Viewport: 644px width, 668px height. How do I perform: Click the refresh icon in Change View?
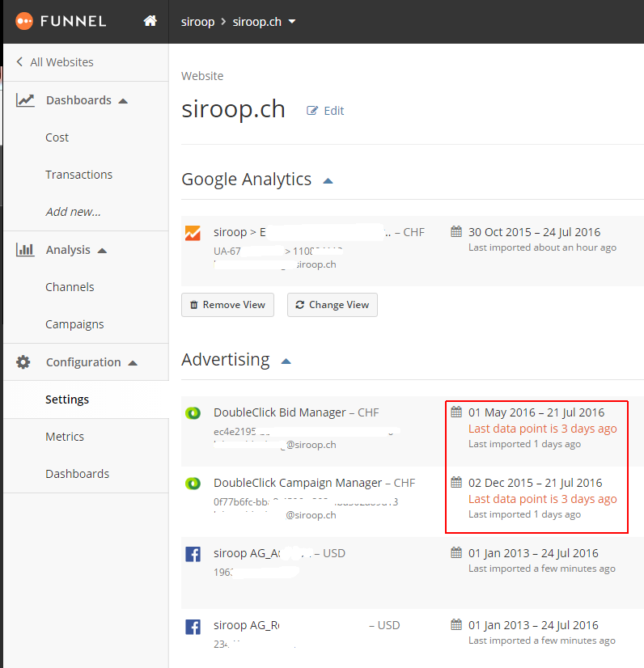click(x=299, y=305)
